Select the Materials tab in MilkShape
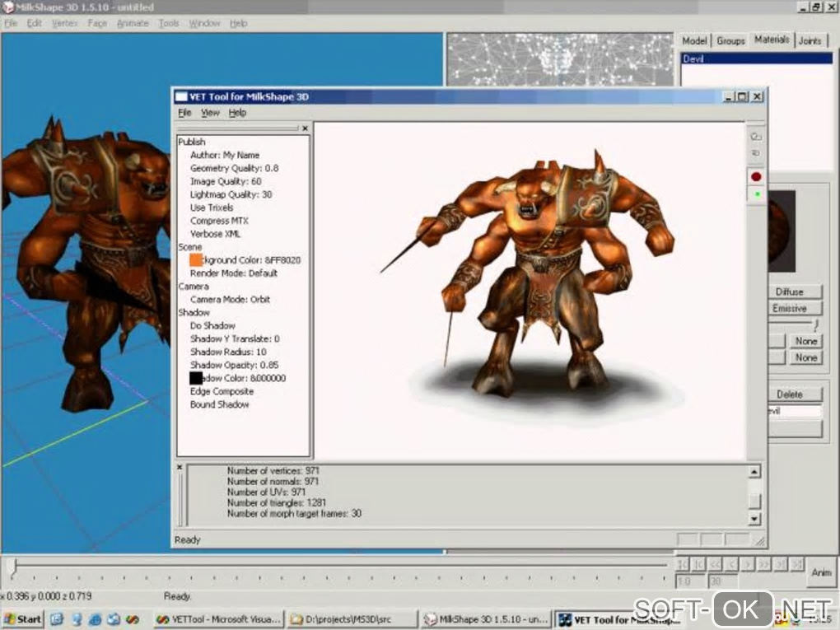The width and height of the screenshot is (840, 630). (x=772, y=40)
